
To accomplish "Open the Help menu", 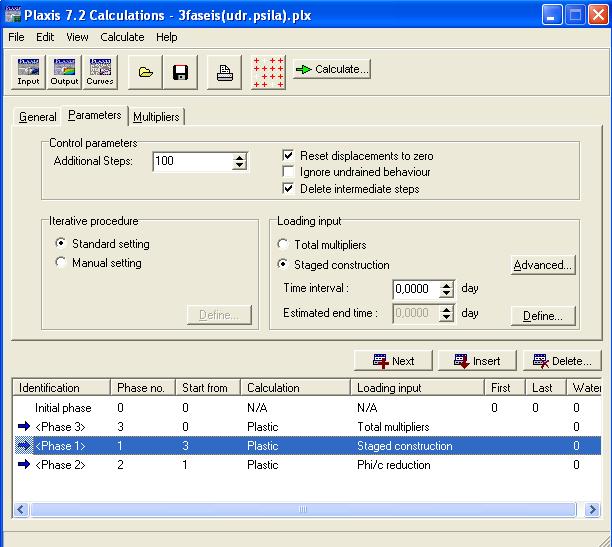I will [x=167, y=37].
